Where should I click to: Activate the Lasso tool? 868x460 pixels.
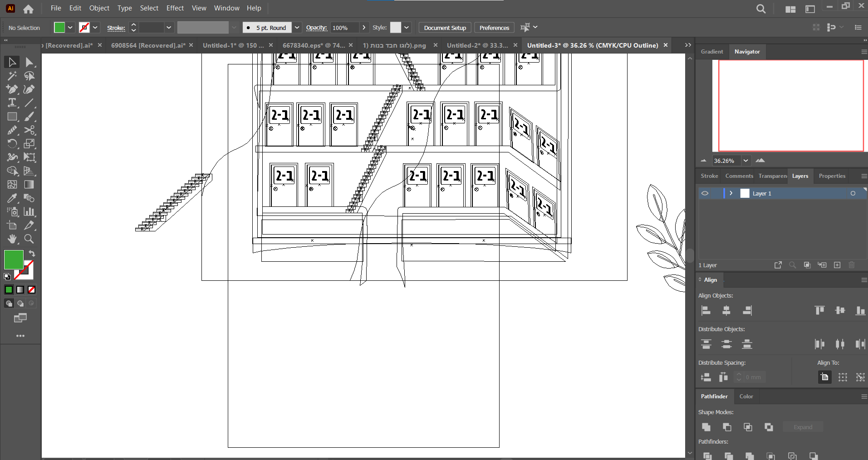pyautogui.click(x=29, y=76)
